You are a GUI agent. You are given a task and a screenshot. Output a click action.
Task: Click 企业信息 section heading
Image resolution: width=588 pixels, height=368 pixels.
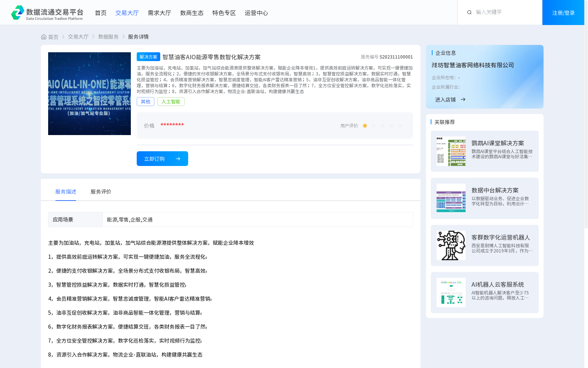[446, 53]
